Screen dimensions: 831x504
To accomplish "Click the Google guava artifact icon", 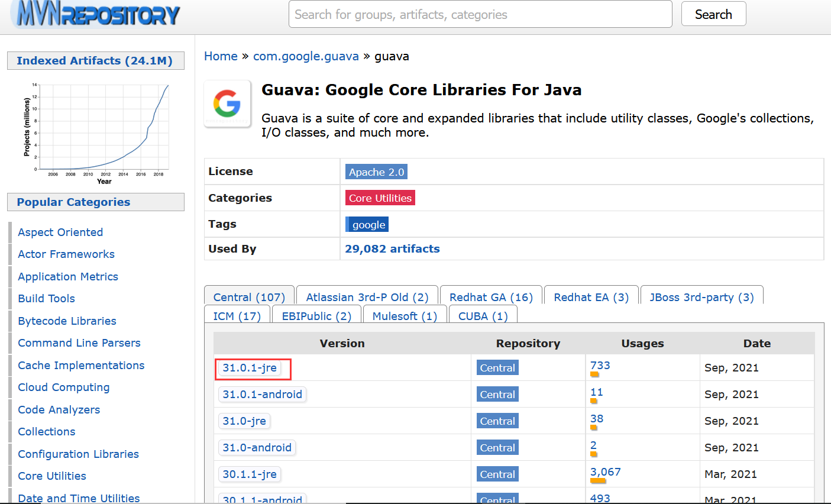I will tap(227, 104).
